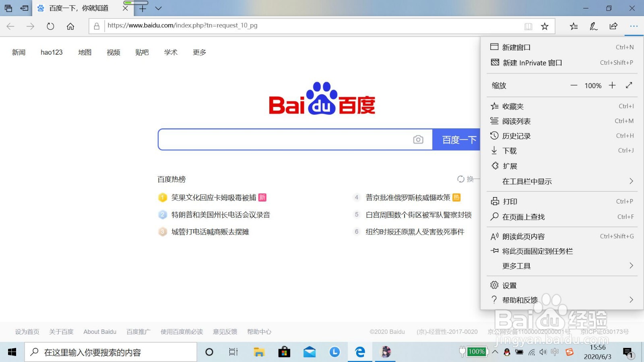Screen dimensions: 644x362
Task: Select 将此页面固定到任务栏
Action: (562, 251)
